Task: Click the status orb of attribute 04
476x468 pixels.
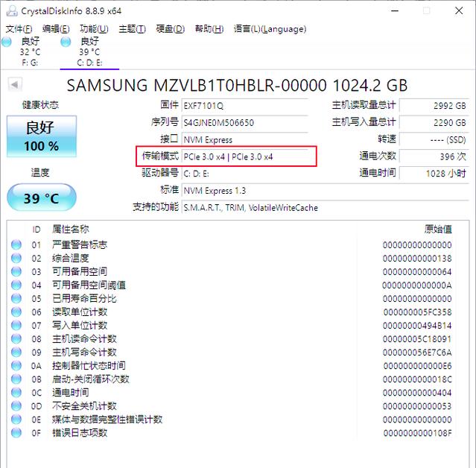Action: point(16,285)
